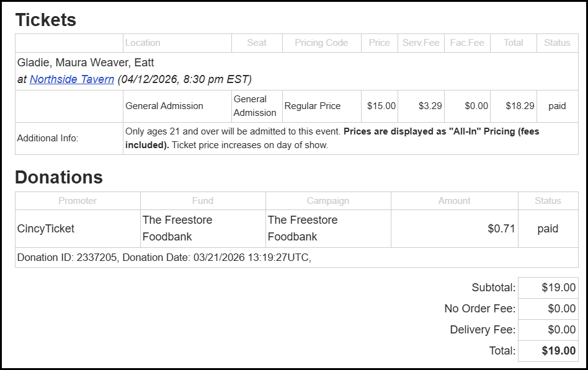Click the Regular Price pricing code cell

pyautogui.click(x=313, y=106)
